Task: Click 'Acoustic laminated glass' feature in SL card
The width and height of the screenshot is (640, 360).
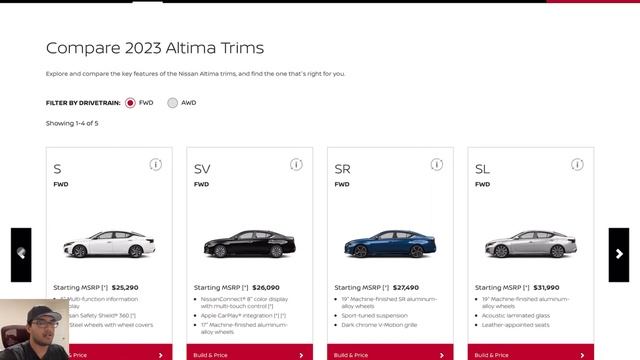Action: coord(516,316)
